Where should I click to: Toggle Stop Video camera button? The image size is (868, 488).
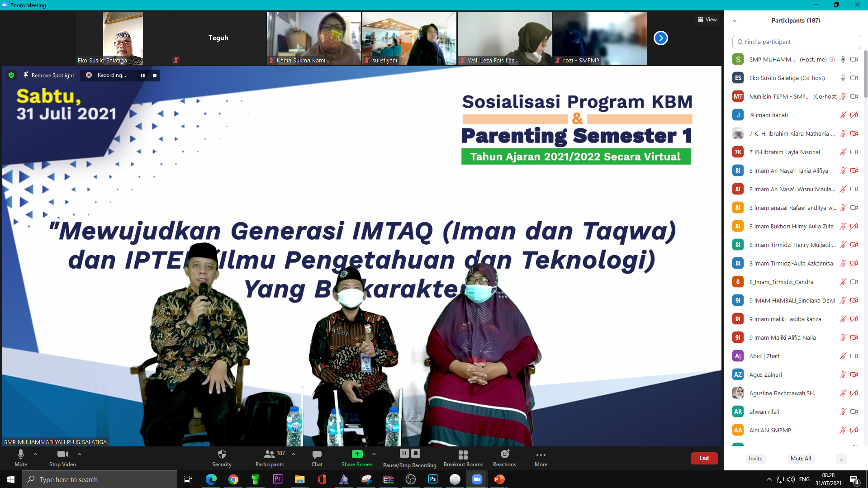(x=62, y=455)
